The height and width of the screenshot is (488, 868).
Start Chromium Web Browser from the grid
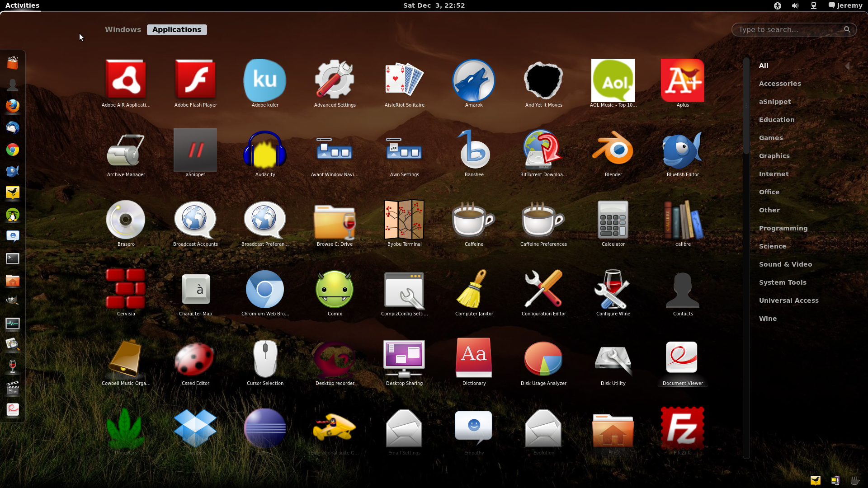(265, 290)
